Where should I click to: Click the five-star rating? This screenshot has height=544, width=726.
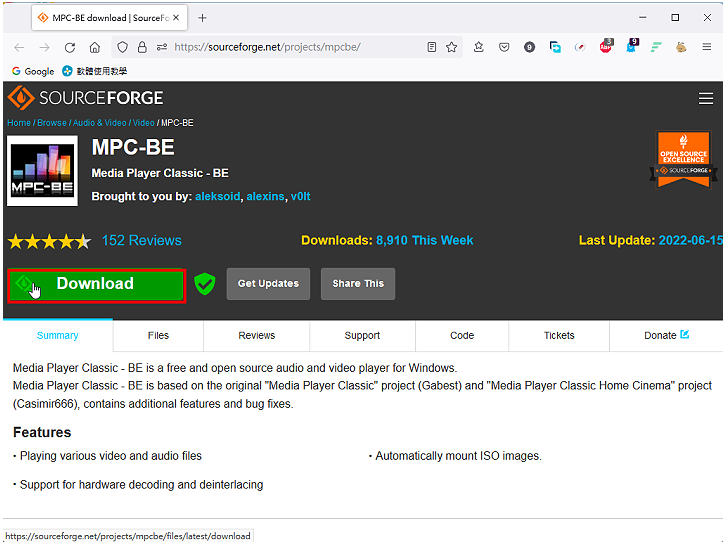point(50,241)
